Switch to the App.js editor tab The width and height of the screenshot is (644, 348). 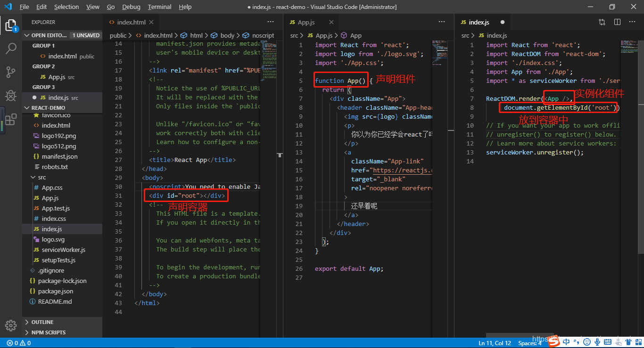[311, 22]
